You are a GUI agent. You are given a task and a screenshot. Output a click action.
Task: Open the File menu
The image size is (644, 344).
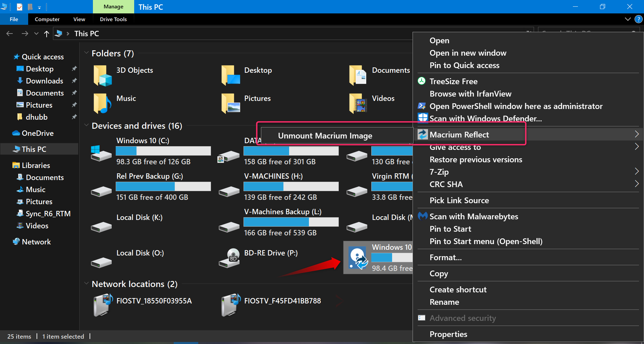point(14,19)
